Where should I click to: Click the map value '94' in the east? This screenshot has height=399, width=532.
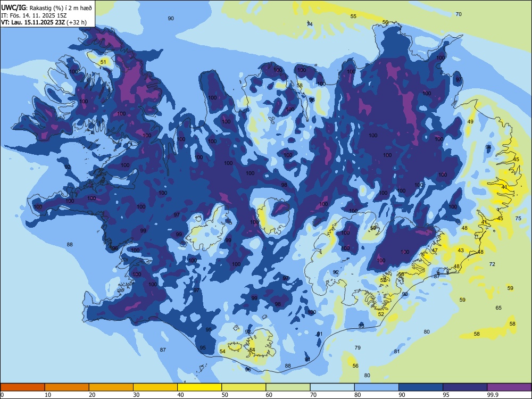click(488, 147)
